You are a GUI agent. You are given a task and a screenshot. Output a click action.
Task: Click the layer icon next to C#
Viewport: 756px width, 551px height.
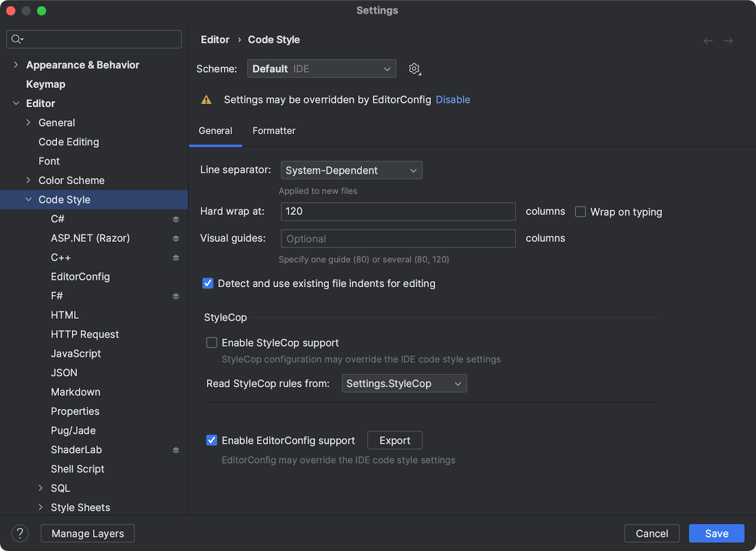point(176,219)
